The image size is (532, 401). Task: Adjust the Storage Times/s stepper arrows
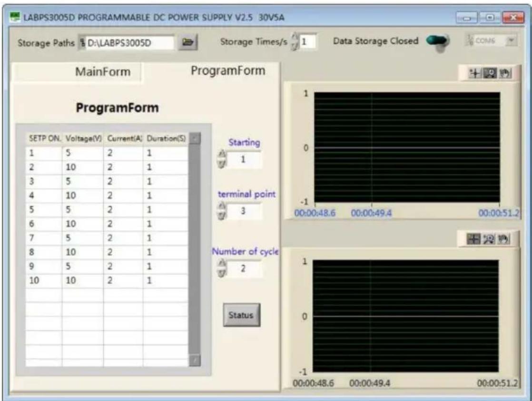[295, 42]
